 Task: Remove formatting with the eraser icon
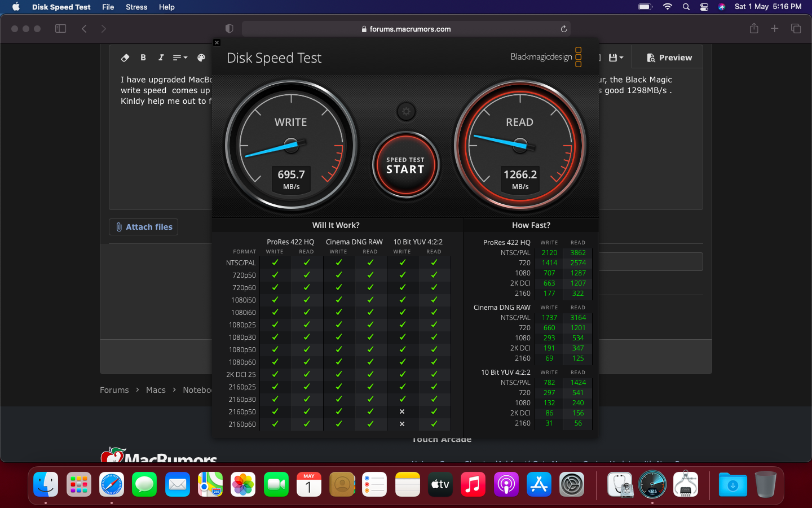pyautogui.click(x=125, y=58)
